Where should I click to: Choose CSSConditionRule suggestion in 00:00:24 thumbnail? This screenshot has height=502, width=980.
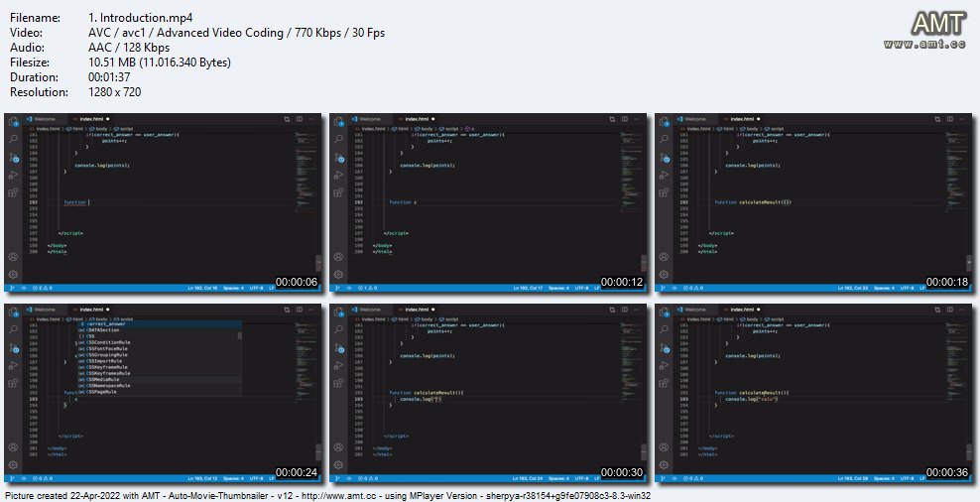(x=160, y=342)
